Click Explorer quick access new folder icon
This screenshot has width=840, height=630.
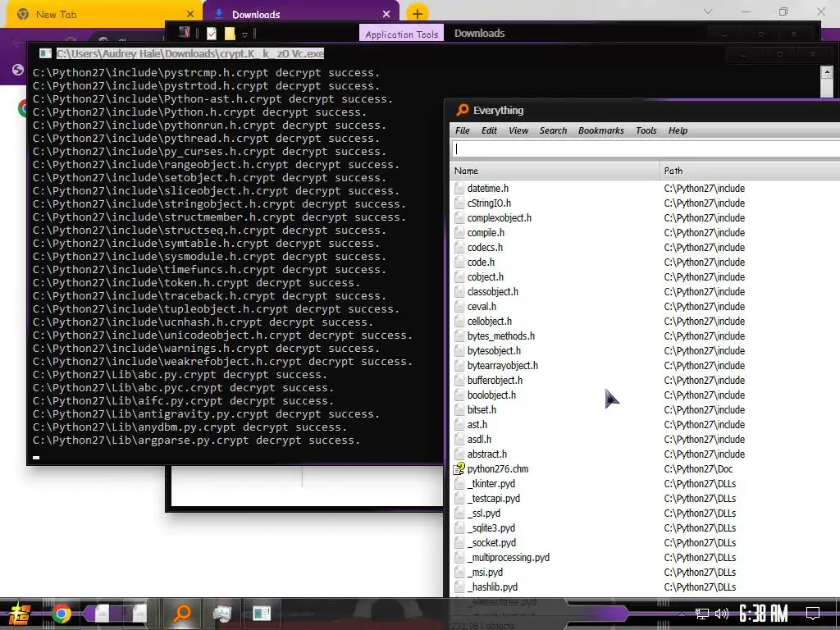point(230,33)
